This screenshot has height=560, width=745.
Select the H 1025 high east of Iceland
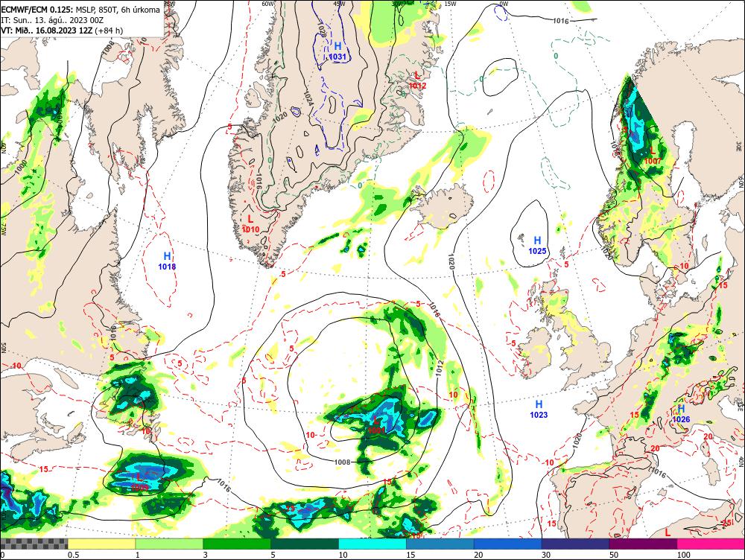[537, 245]
